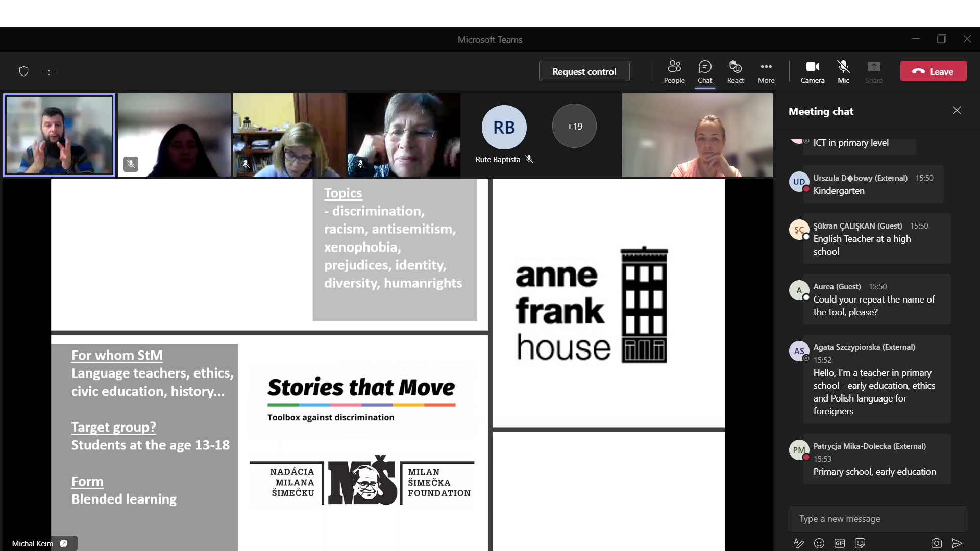Screen dimensions: 980x551
Task: Click Urszula Dobowy's UD avatar
Action: click(x=799, y=182)
